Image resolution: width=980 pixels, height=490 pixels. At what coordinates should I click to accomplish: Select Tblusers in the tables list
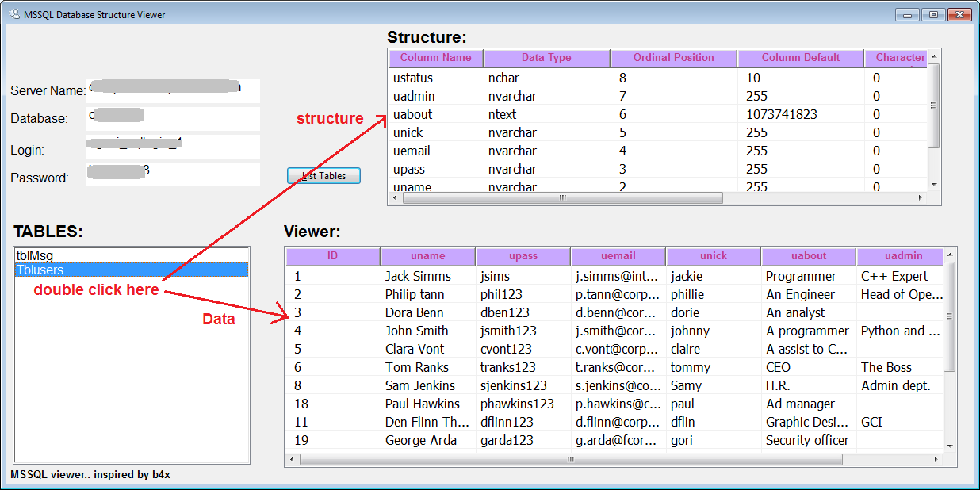(132, 270)
